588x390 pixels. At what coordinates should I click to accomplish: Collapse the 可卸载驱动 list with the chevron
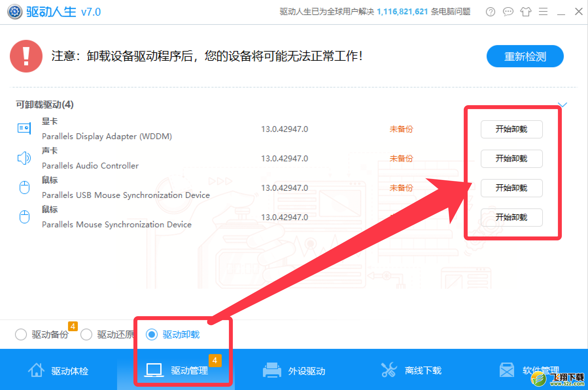pyautogui.click(x=563, y=105)
